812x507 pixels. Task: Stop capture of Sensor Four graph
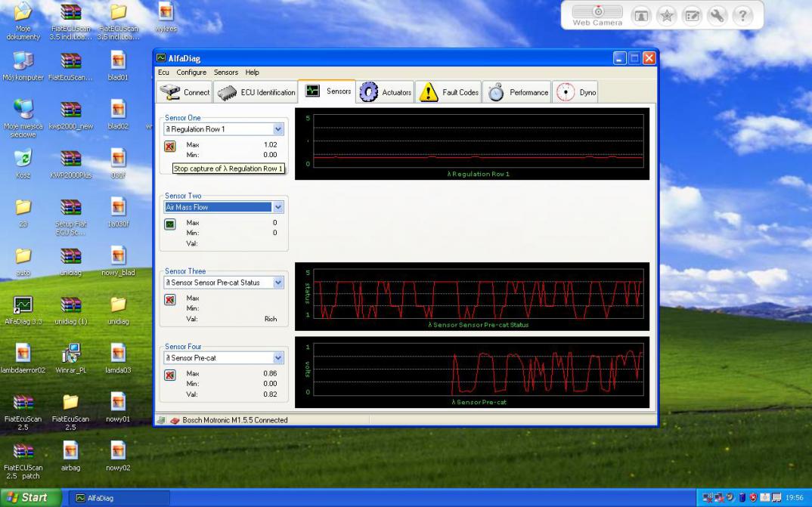tap(170, 375)
